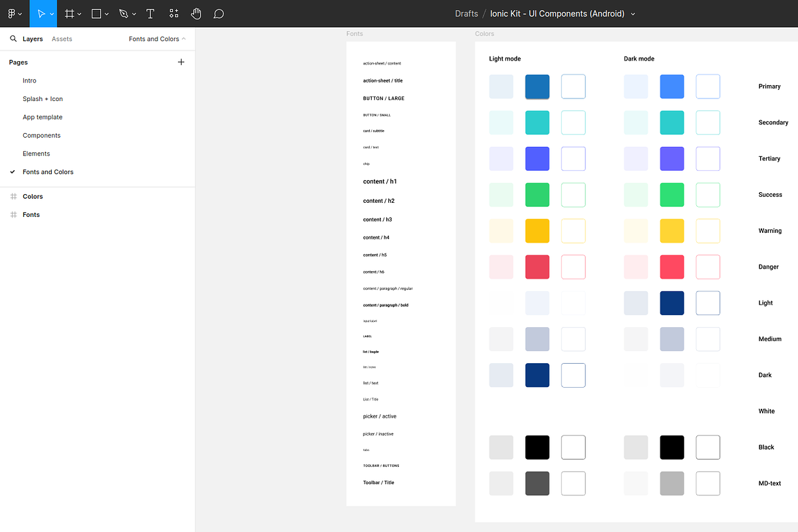Image resolution: width=798 pixels, height=532 pixels.
Task: Click dark mode Light navy swatch
Action: pyautogui.click(x=672, y=303)
